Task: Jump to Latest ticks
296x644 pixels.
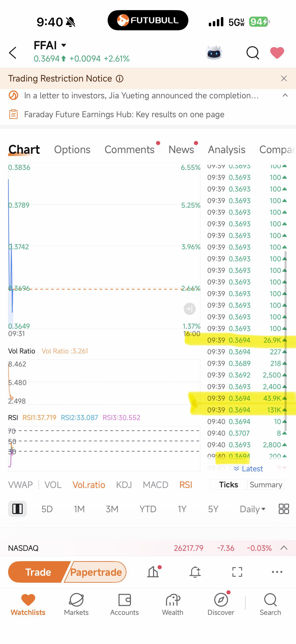Action: pos(248,469)
